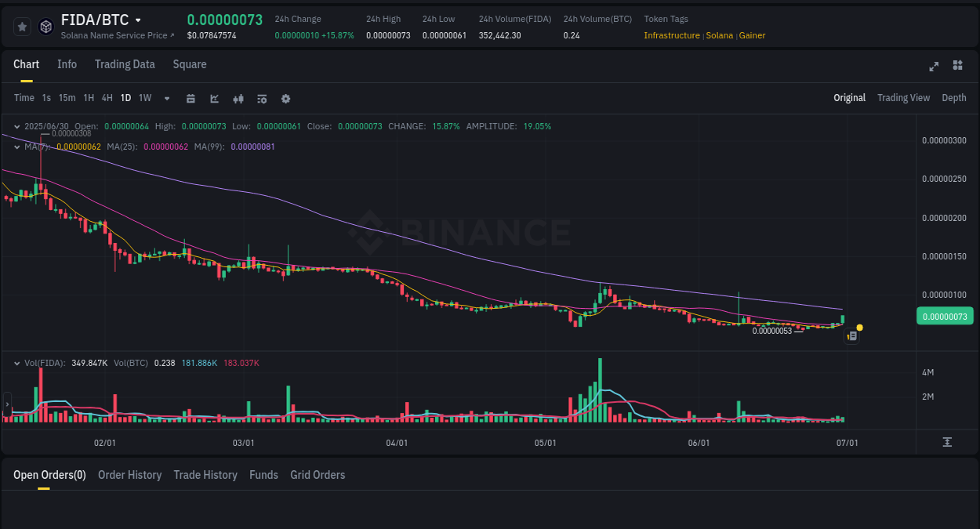Image resolution: width=980 pixels, height=529 pixels.
Task: Enable the Depth chart view
Action: pyautogui.click(x=954, y=98)
